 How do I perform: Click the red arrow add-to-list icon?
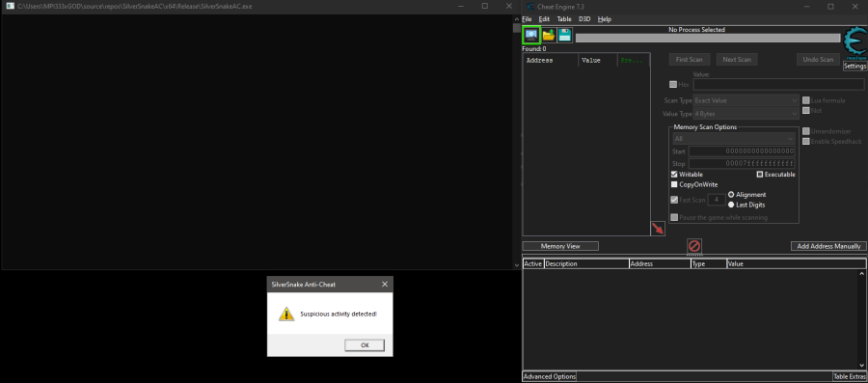tap(658, 228)
